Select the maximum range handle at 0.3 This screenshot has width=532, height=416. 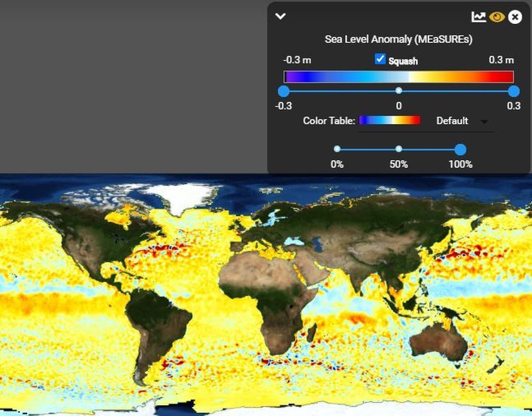(x=514, y=91)
